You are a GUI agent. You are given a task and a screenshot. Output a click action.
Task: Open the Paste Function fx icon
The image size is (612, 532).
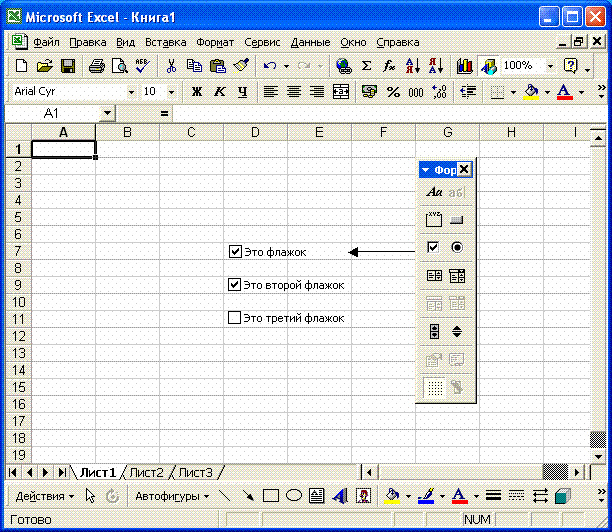coord(389,66)
